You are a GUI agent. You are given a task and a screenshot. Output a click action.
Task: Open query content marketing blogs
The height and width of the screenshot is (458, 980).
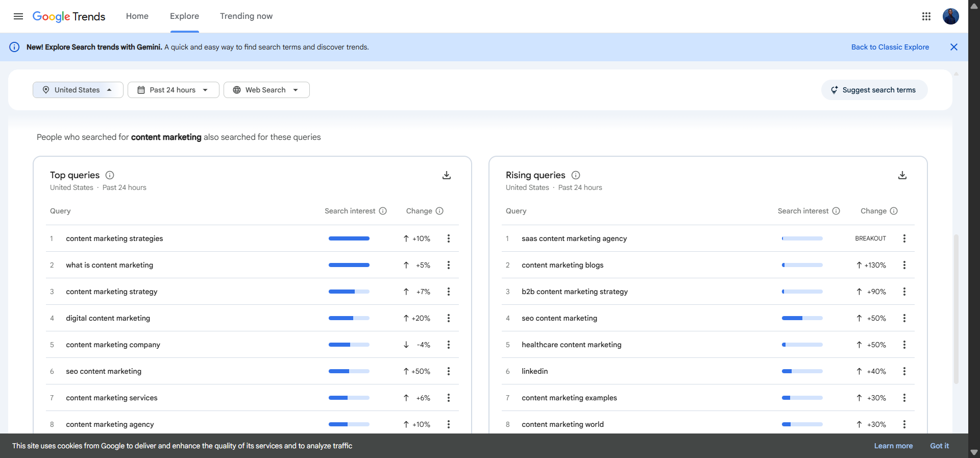coord(562,265)
